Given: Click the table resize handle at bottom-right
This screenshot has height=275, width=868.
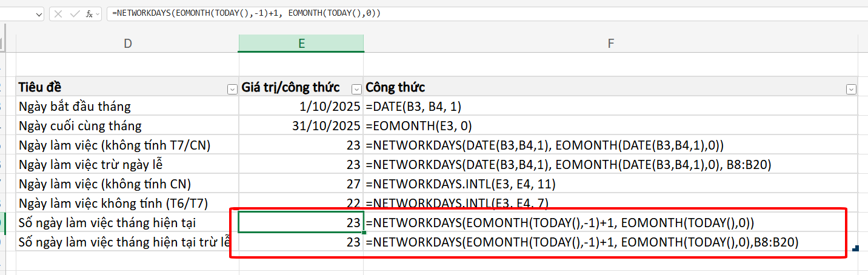Looking at the screenshot, I should [x=855, y=248].
